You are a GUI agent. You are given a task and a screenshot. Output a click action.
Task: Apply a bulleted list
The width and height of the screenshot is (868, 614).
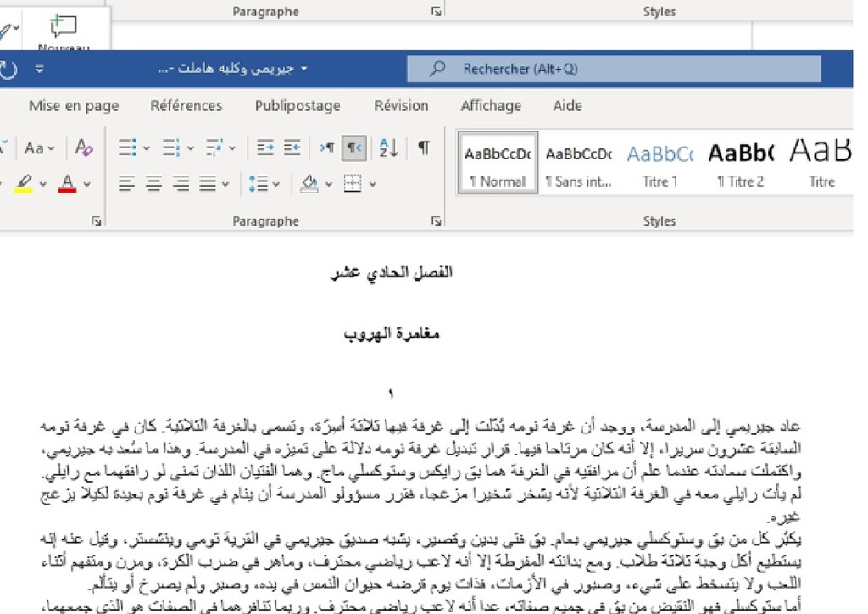pos(127,148)
